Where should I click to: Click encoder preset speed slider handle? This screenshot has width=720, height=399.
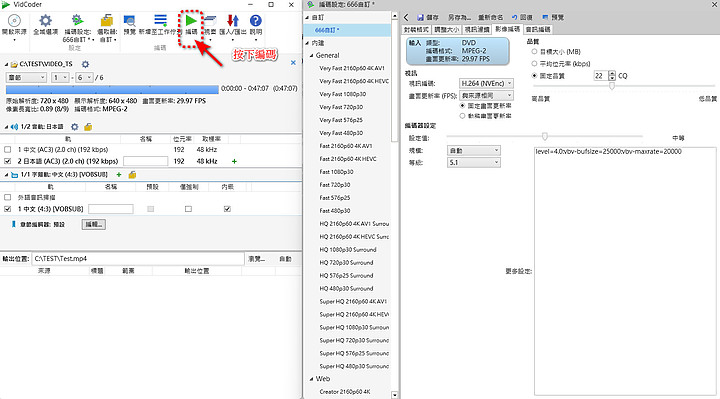tap(545, 136)
